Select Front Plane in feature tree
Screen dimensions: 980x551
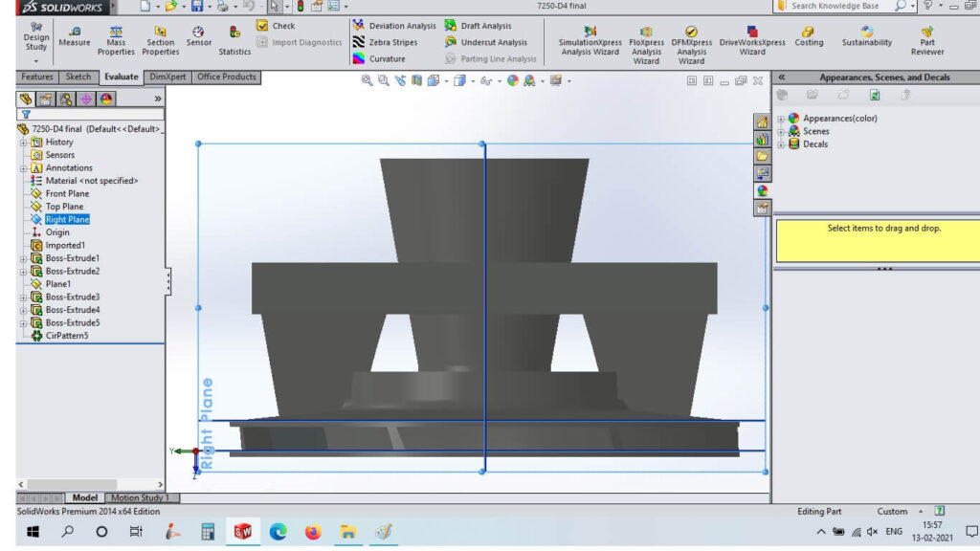tap(67, 193)
